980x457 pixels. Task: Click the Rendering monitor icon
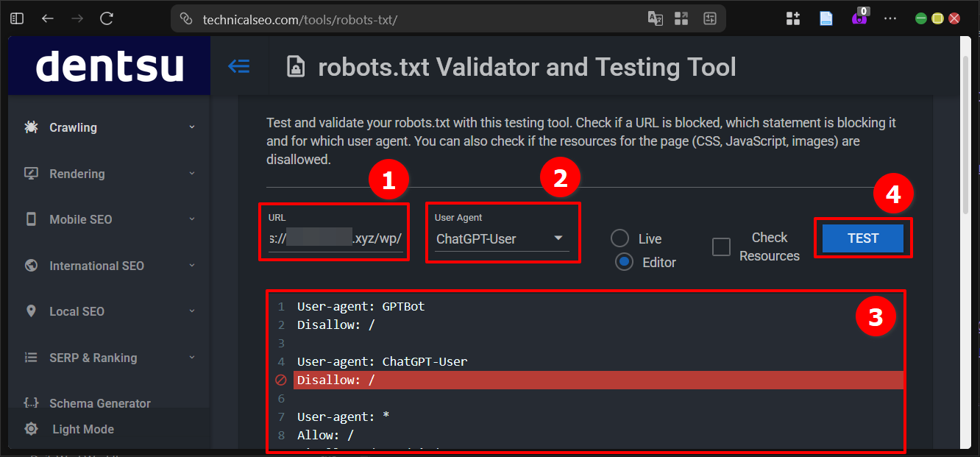[x=30, y=173]
